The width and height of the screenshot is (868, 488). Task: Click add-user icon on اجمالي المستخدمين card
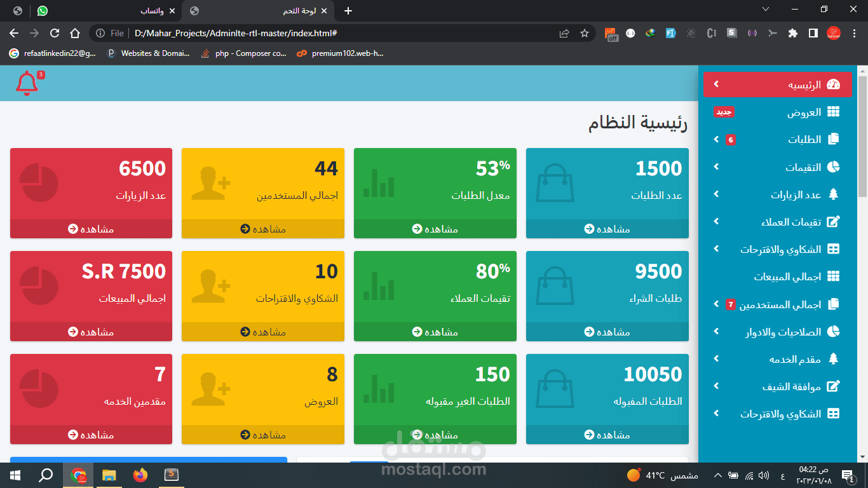[210, 184]
